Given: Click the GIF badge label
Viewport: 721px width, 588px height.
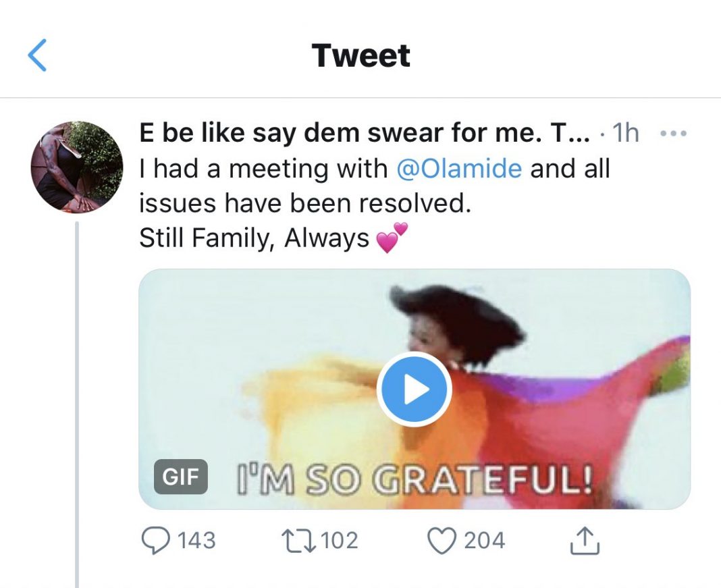Looking at the screenshot, I should point(181,477).
